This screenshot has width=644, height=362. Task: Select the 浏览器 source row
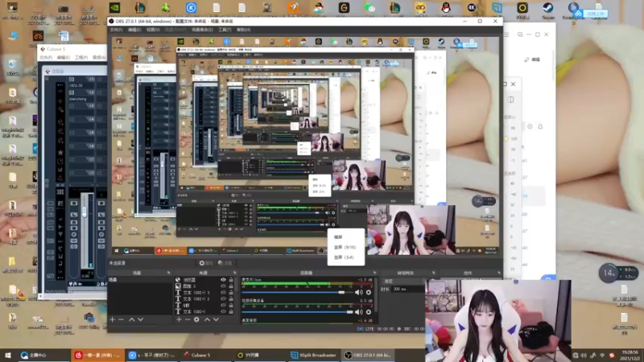click(204, 280)
